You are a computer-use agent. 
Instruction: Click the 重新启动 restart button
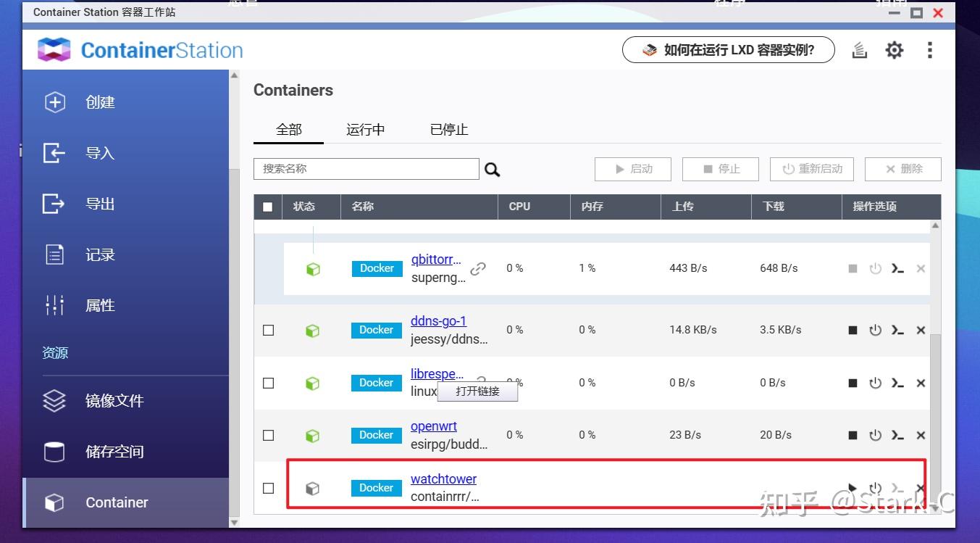coord(812,169)
